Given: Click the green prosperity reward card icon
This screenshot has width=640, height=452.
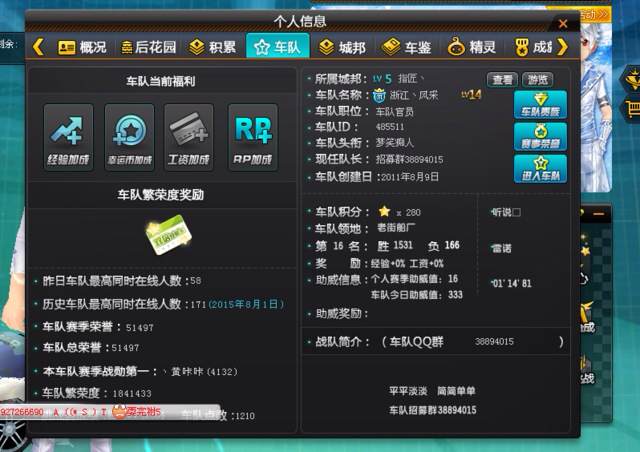Looking at the screenshot, I should (168, 235).
